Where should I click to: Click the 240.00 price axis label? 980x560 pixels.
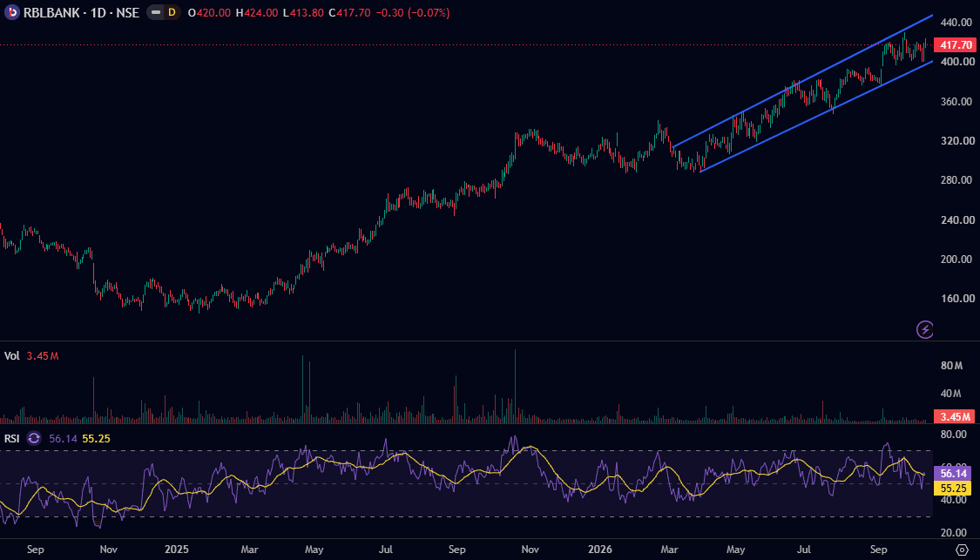pos(956,219)
